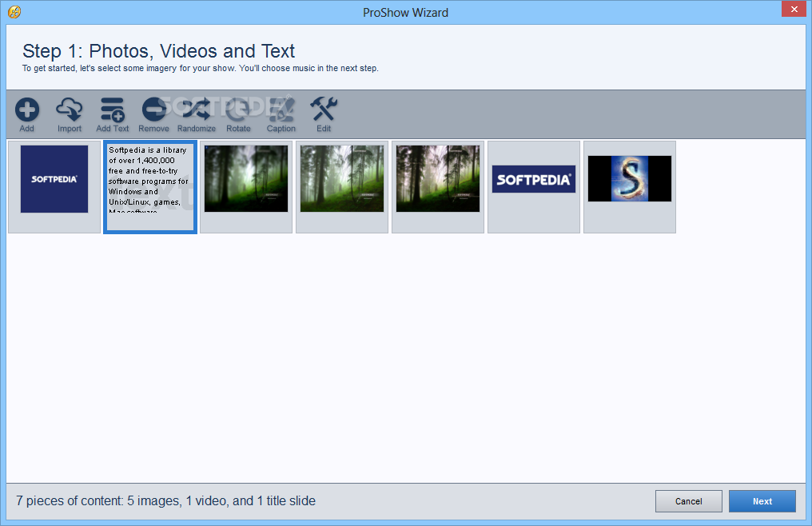Click the Cancel button
812x526 pixels.
[689, 501]
